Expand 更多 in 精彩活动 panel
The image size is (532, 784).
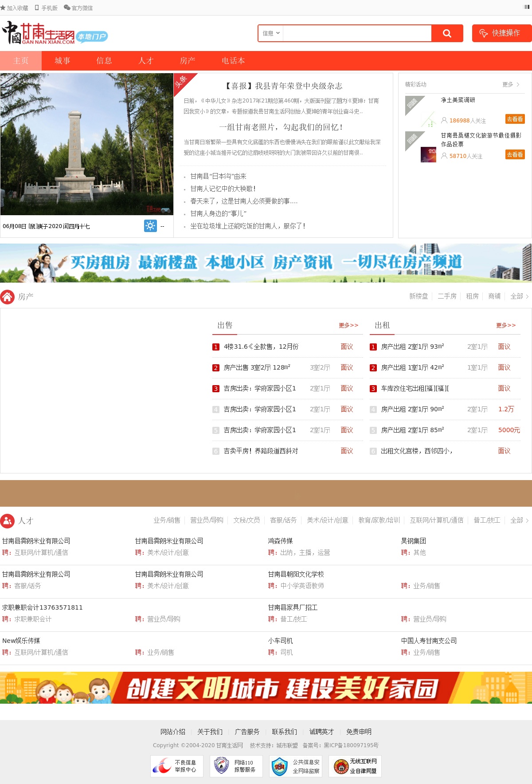(x=511, y=84)
